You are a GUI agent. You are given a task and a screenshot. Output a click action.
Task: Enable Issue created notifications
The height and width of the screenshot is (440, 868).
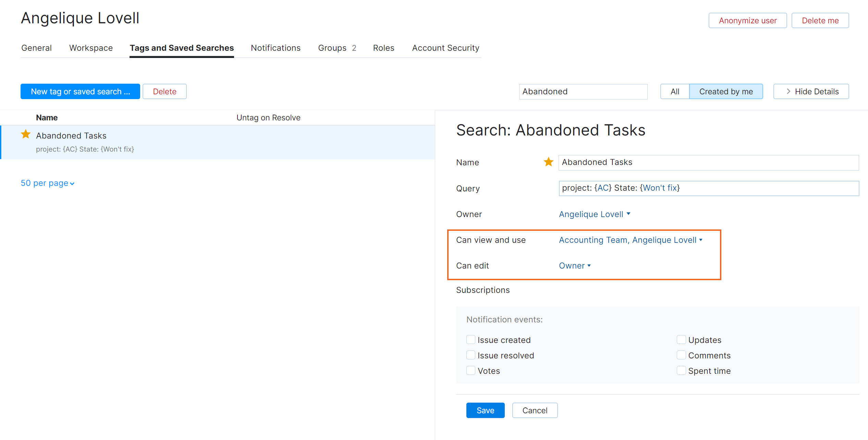pyautogui.click(x=470, y=339)
